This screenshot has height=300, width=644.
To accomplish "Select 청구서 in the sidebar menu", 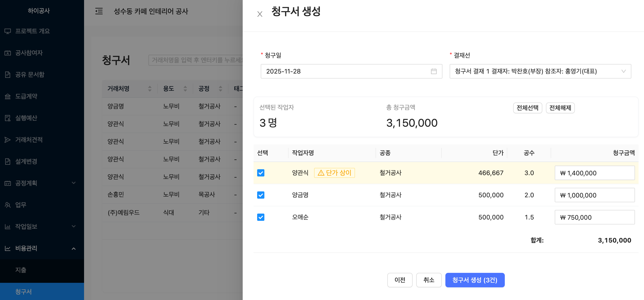I will click(24, 291).
